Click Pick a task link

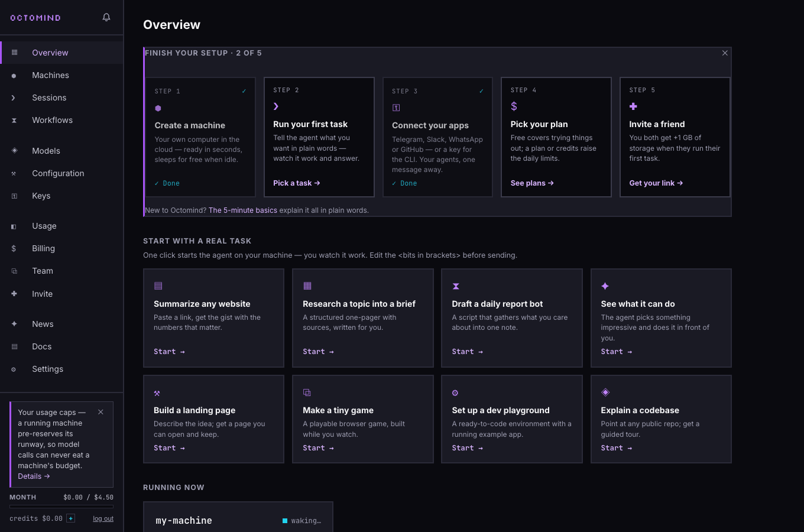click(297, 183)
